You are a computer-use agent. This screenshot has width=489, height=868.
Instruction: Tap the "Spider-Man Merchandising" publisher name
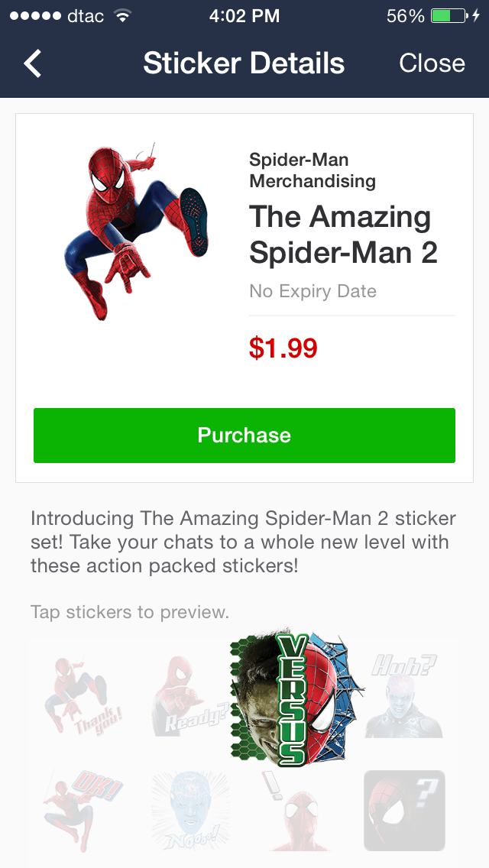[313, 170]
